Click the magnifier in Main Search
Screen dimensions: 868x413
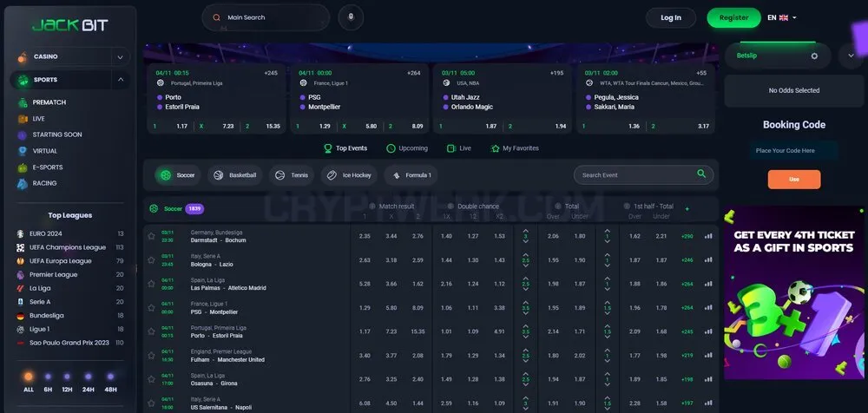(217, 17)
